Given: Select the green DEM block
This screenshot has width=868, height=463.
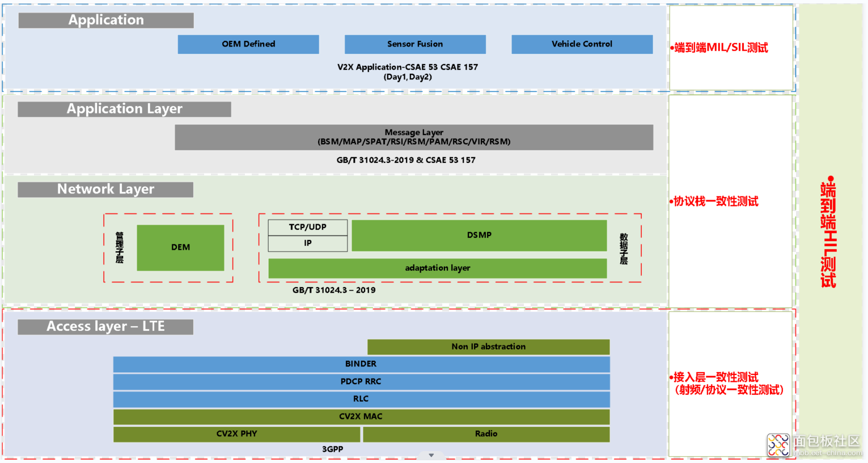Looking at the screenshot, I should (x=180, y=247).
